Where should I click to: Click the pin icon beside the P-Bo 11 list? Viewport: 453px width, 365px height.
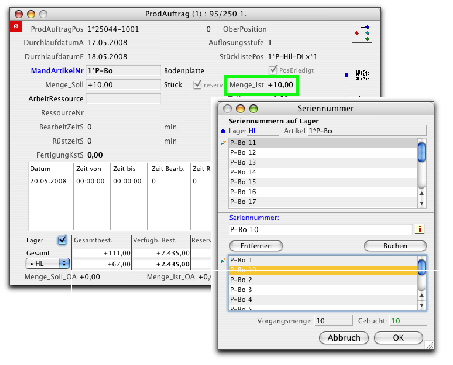[x=223, y=143]
